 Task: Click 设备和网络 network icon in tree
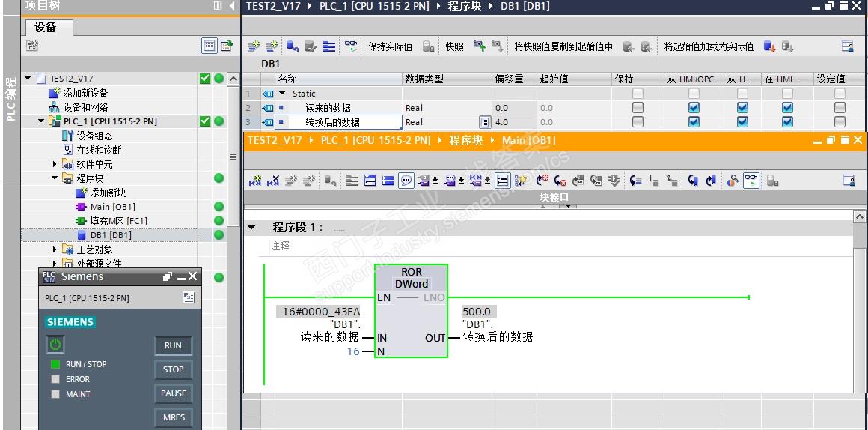pos(54,108)
